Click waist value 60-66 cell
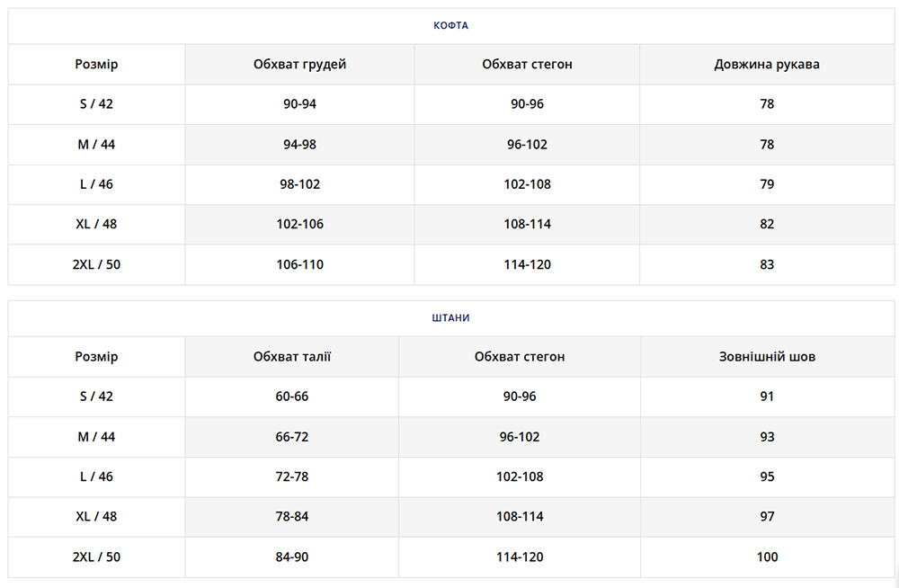899x588 pixels. pyautogui.click(x=292, y=396)
